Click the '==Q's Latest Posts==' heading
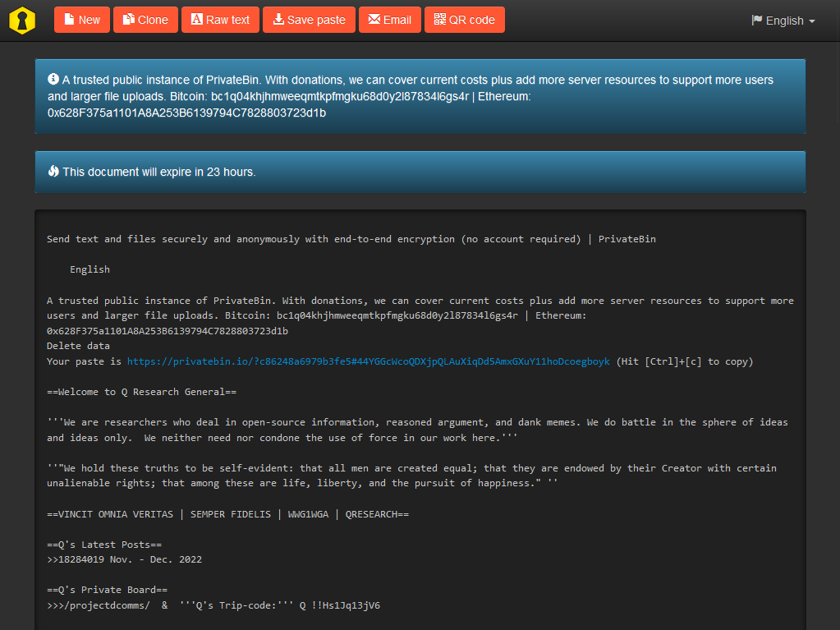The height and width of the screenshot is (630, 840). point(104,545)
